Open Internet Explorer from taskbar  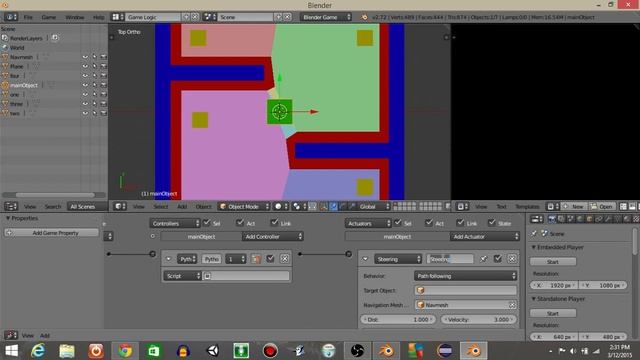(38, 351)
